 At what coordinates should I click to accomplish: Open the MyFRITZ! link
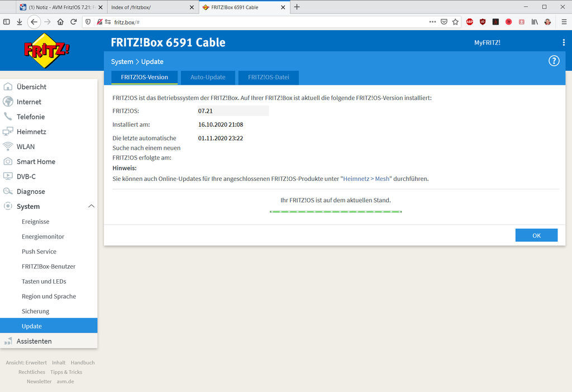487,42
